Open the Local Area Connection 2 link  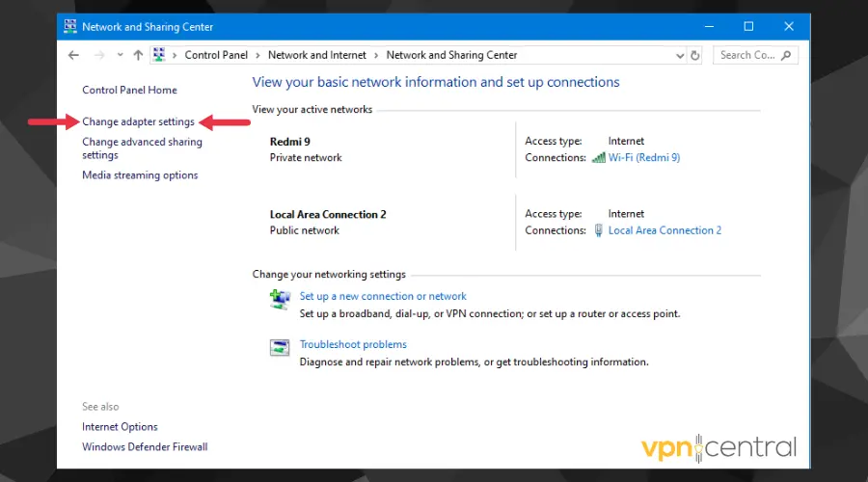pyautogui.click(x=665, y=230)
